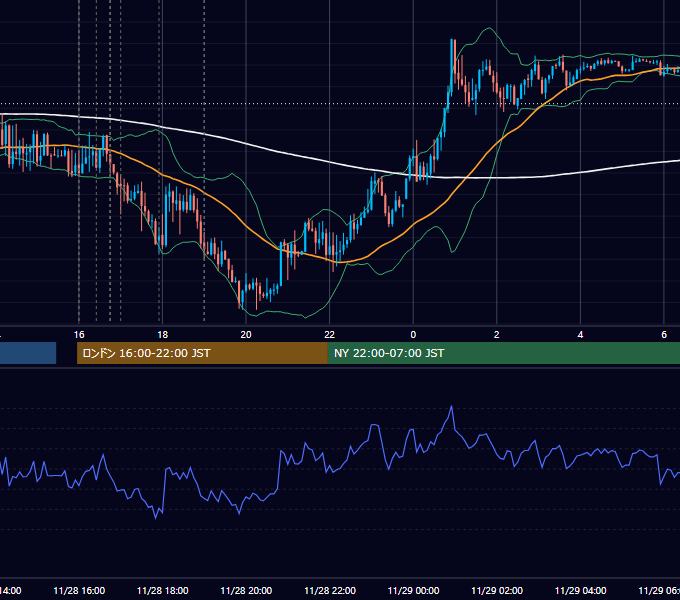This screenshot has width=680, height=600.
Task: Click the tall candle at the price spike high
Action: (x=451, y=67)
